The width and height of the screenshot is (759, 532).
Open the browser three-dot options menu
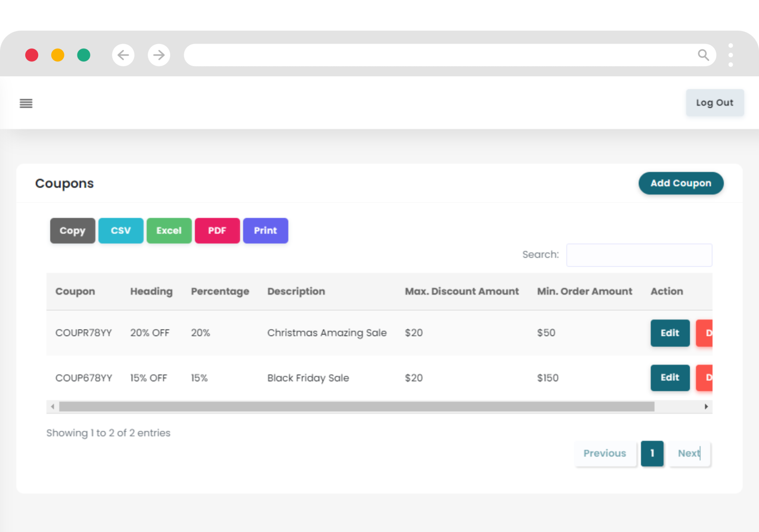click(731, 55)
